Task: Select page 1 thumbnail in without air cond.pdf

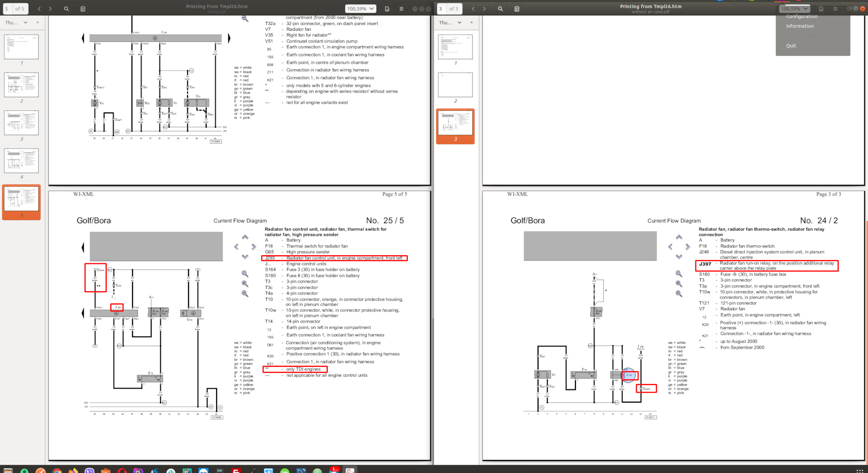Action: coord(455,47)
